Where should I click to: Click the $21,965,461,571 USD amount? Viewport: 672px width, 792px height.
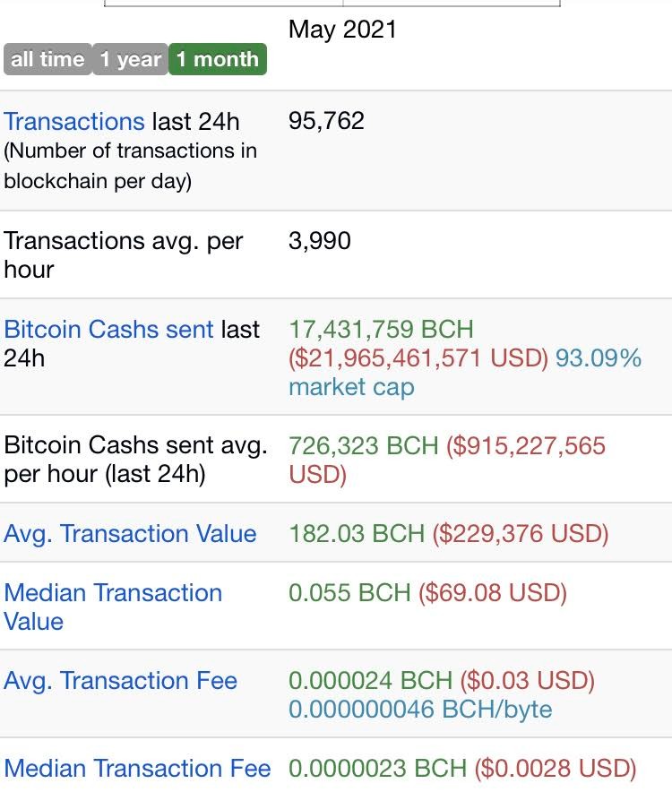click(418, 358)
